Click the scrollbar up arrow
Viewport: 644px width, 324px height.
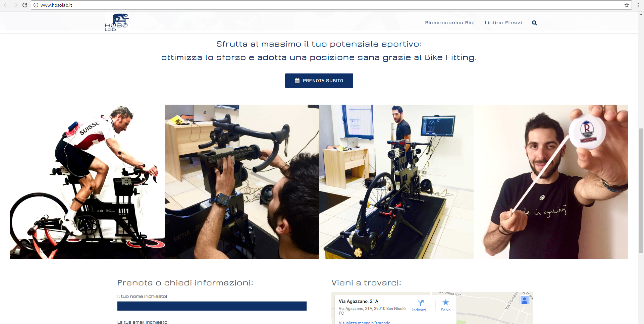pos(641,14)
